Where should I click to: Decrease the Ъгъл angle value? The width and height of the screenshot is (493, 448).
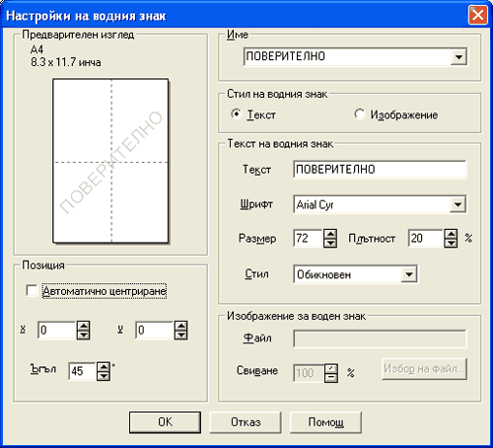pyautogui.click(x=104, y=376)
